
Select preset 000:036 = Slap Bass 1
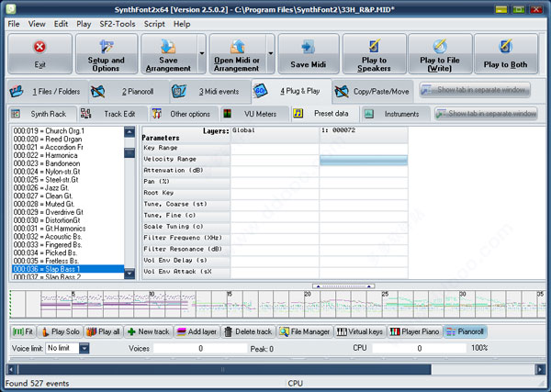(68, 269)
